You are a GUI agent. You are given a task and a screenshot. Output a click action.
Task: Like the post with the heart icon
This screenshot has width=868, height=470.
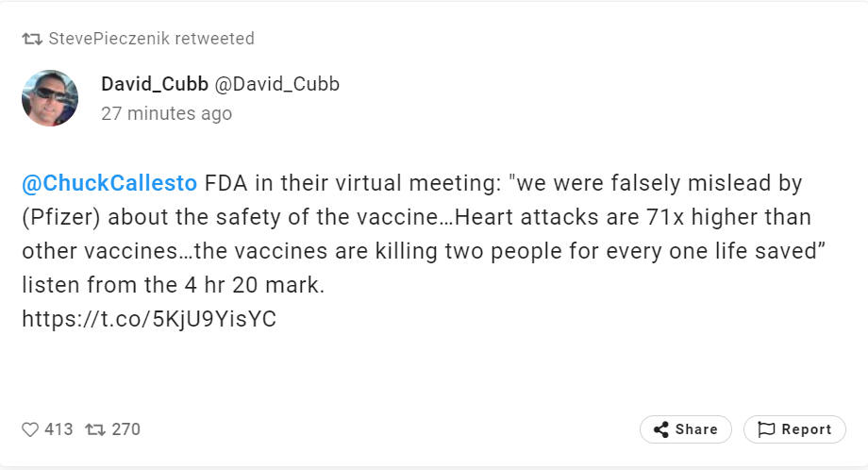pos(30,429)
